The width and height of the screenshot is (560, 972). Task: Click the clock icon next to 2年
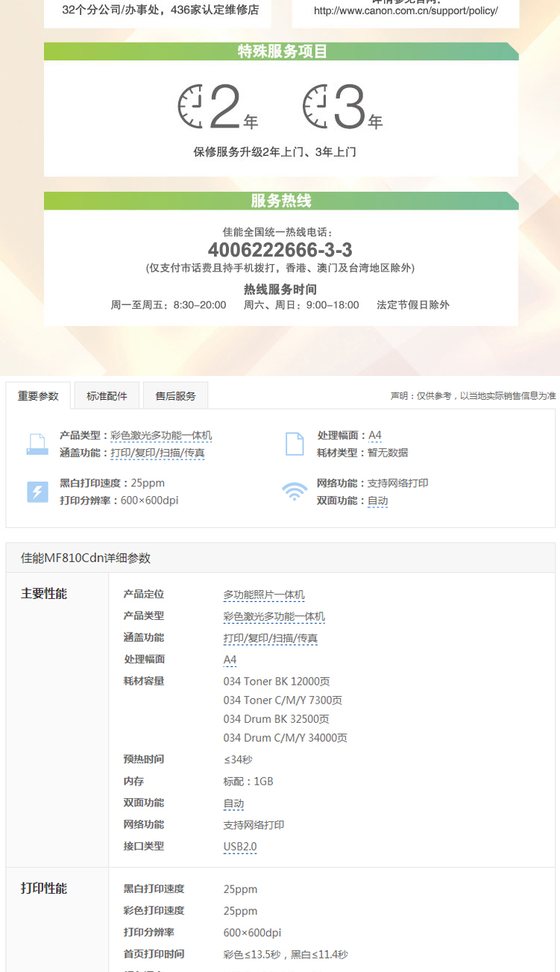191,107
